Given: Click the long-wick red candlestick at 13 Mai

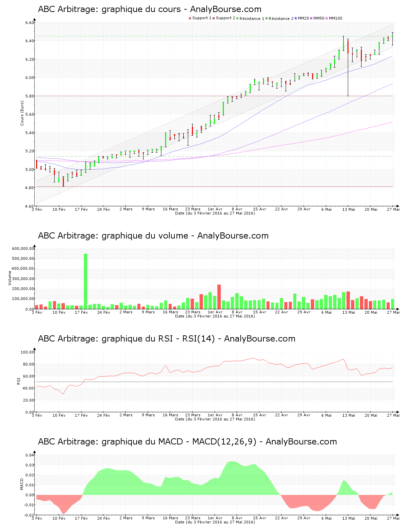Looking at the screenshot, I should (348, 67).
